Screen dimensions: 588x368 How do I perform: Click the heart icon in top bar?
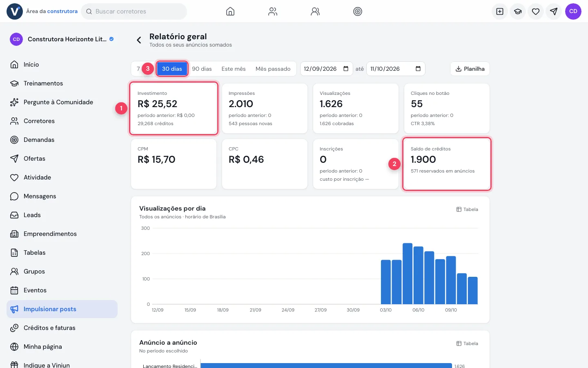(x=536, y=11)
